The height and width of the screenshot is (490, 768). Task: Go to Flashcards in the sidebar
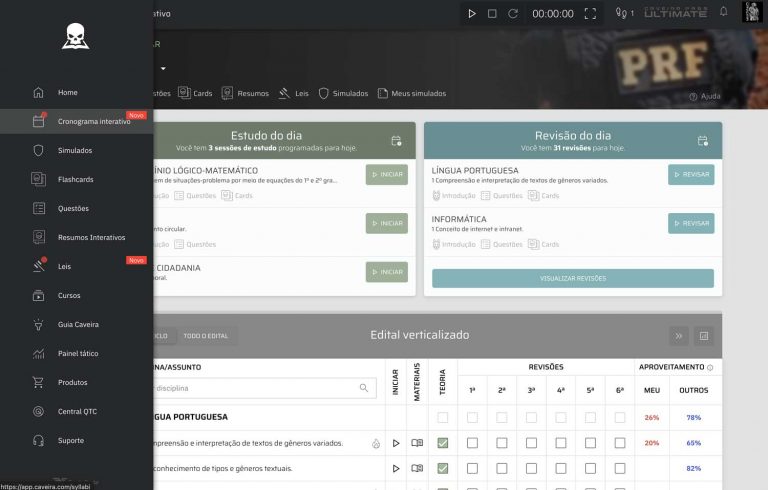[75, 179]
